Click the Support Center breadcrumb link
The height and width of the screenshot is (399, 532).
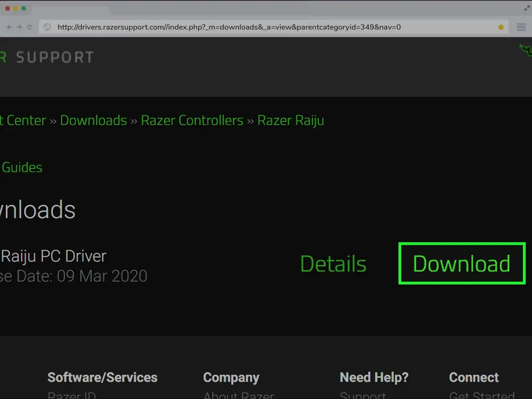pos(23,121)
